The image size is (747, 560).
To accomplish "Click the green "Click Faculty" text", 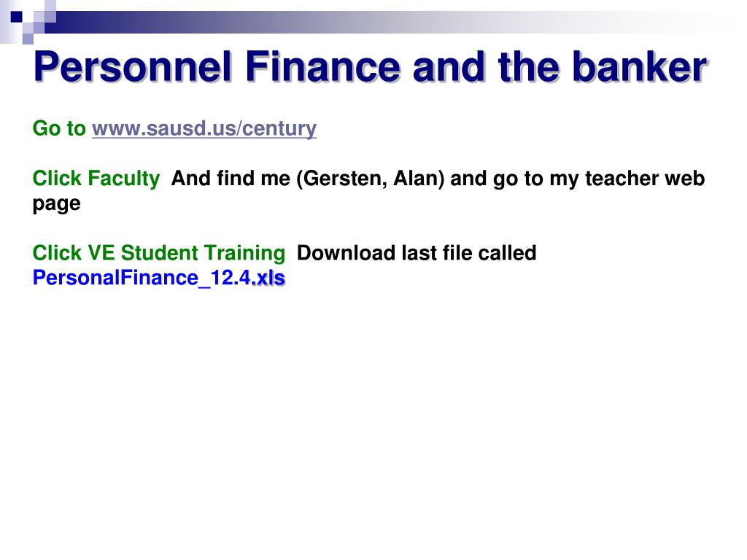I will pyautogui.click(x=96, y=178).
